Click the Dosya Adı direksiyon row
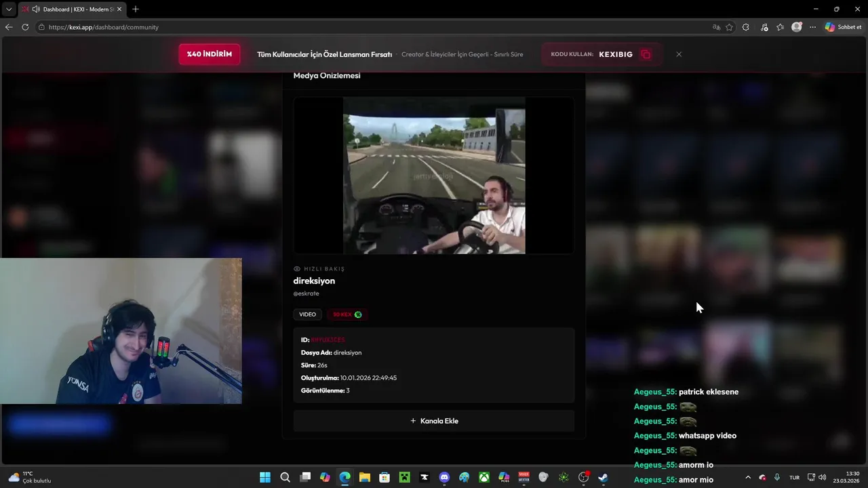The height and width of the screenshot is (488, 868). click(331, 352)
